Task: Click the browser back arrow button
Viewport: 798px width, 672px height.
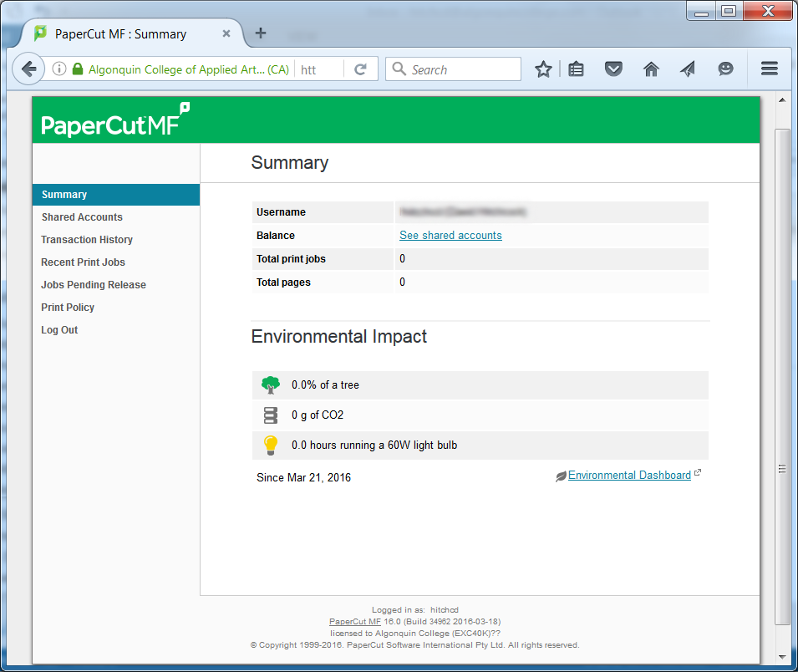Action: [x=28, y=69]
